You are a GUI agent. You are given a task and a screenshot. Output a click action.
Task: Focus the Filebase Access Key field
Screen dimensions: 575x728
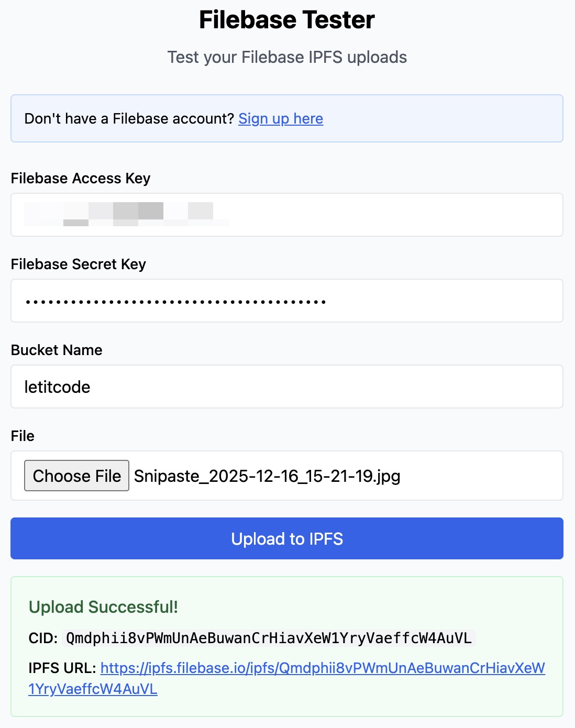[x=367, y=215]
